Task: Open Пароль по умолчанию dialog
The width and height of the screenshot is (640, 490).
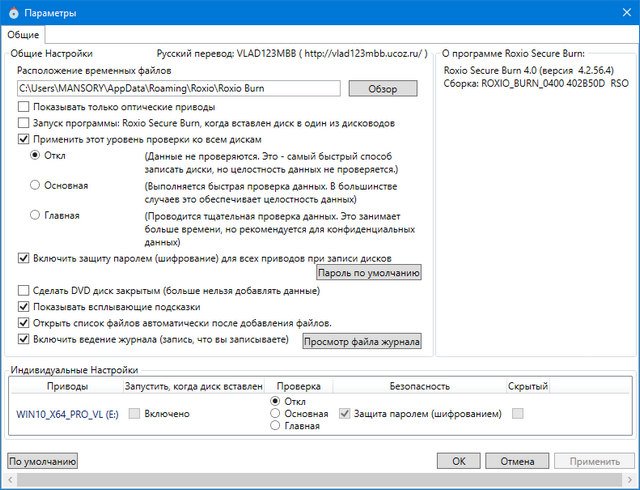Action: point(369,273)
